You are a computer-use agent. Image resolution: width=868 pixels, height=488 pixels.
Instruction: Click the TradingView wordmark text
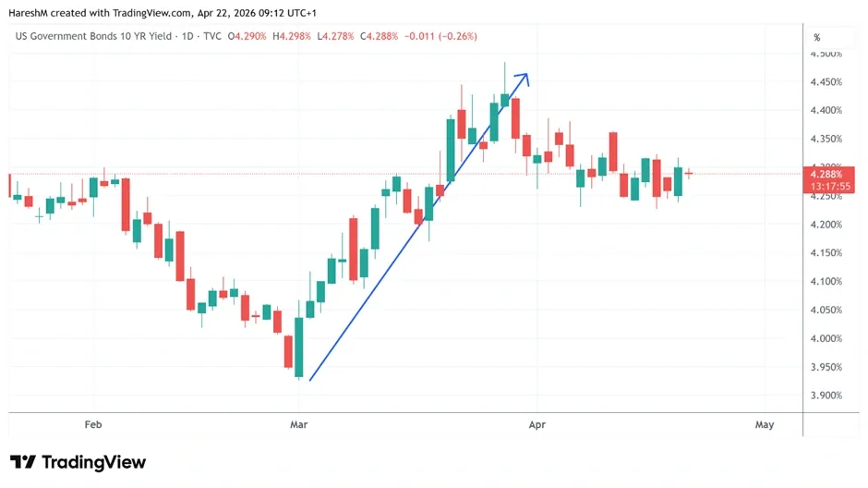pos(93,462)
